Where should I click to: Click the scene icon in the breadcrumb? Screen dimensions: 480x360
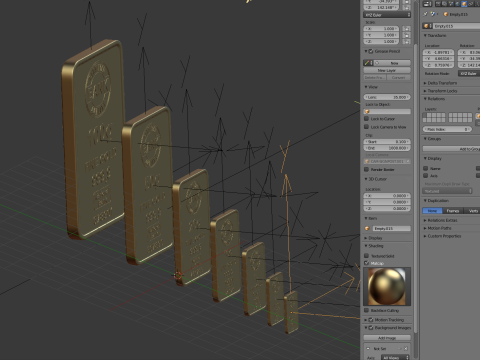tap(433, 14)
